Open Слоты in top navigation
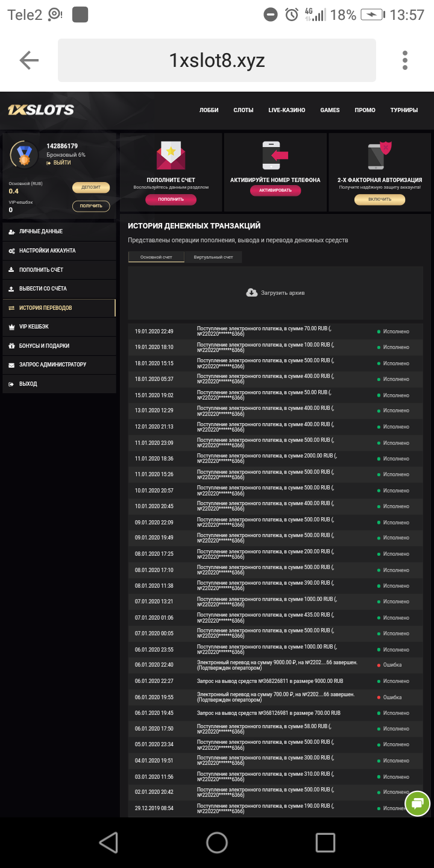This screenshot has height=868, width=434. [x=244, y=110]
